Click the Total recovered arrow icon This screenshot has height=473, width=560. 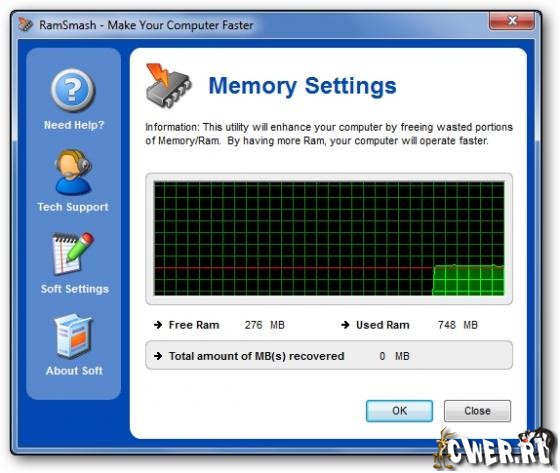pos(158,356)
